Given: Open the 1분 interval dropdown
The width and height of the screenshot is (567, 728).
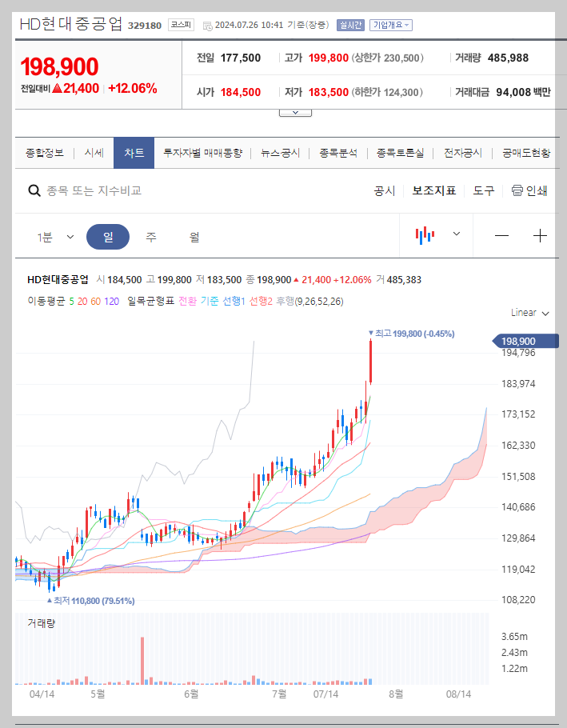Looking at the screenshot, I should 54,235.
